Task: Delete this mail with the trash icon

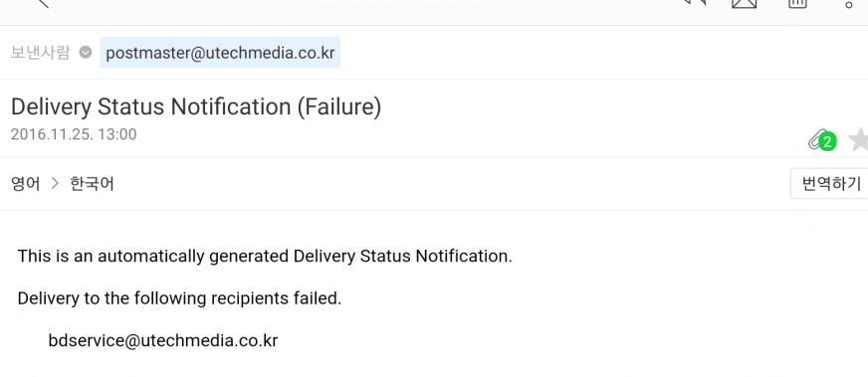Action: [x=797, y=3]
